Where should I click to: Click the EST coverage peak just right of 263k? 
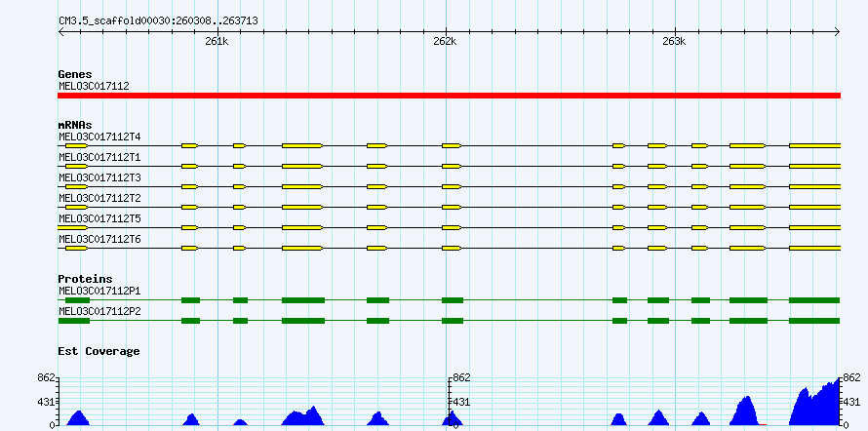click(701, 419)
